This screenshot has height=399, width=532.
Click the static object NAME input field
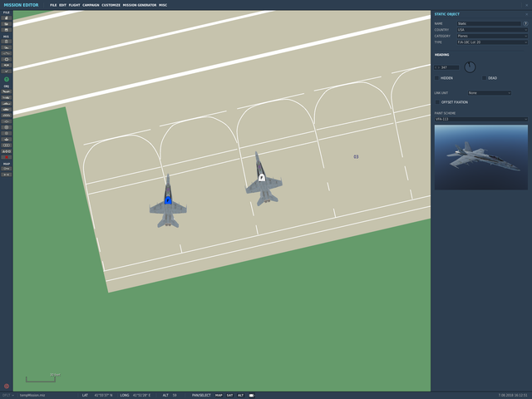click(x=489, y=24)
